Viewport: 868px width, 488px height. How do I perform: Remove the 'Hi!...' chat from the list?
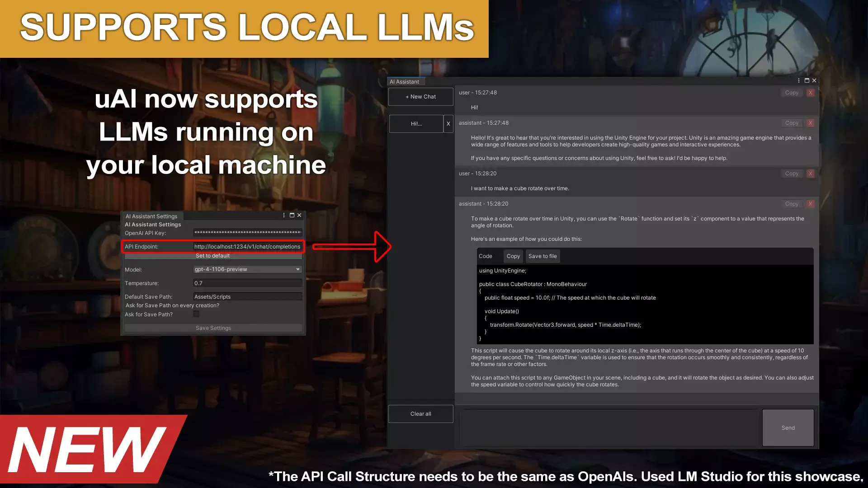point(448,124)
